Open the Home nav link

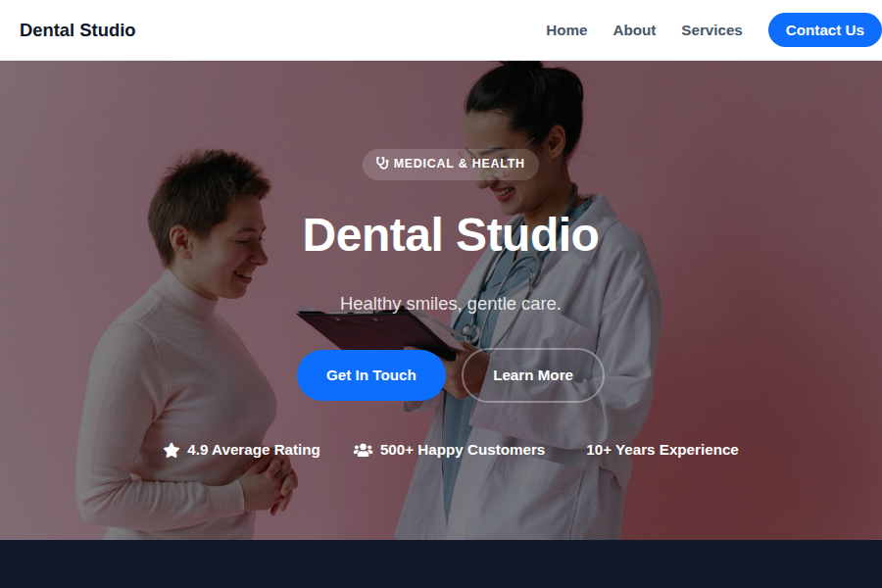click(x=566, y=30)
